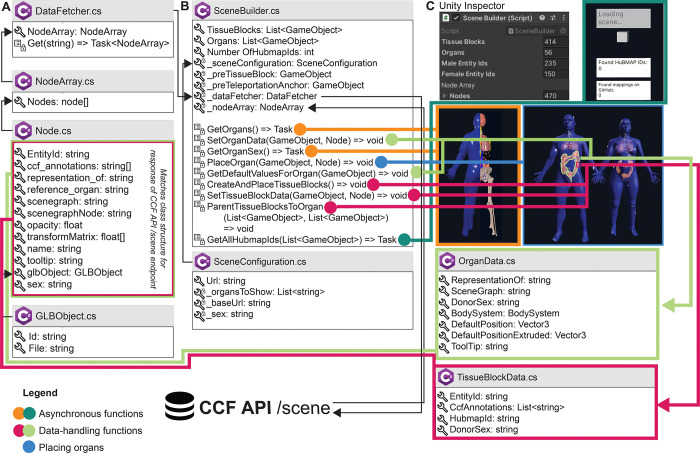700x453 pixels.
Task: Click 'BodySystem: BodySystem' in OrganData
Action: pos(505,313)
